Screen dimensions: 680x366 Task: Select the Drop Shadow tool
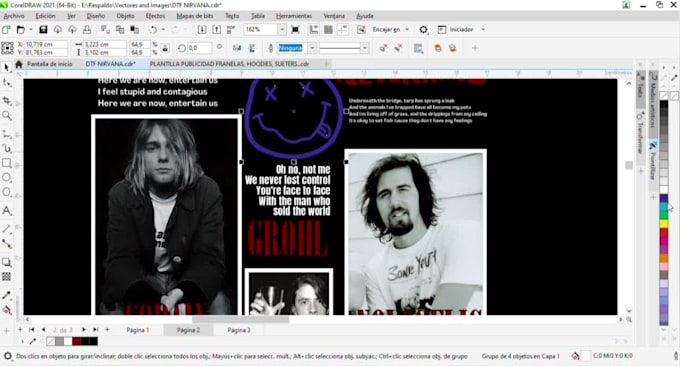click(x=7, y=262)
